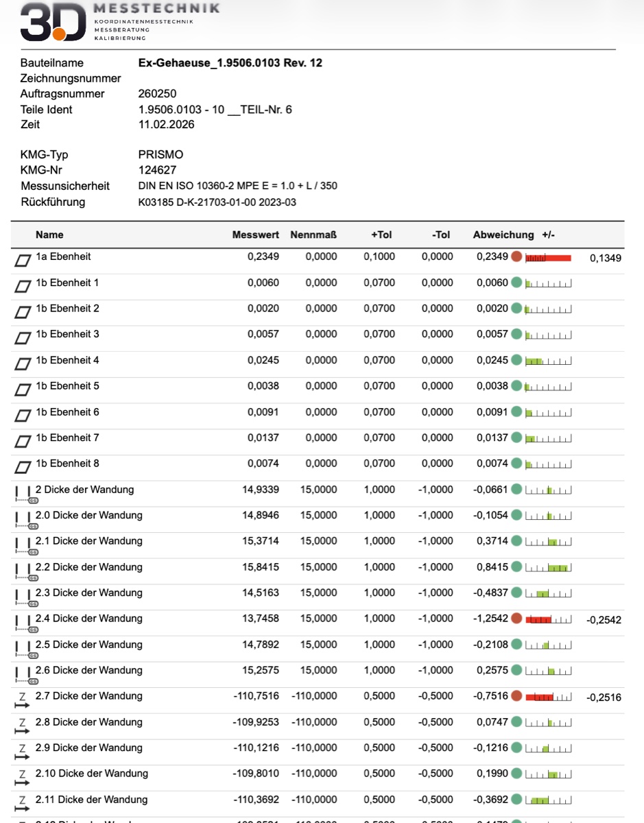Click flatness symbol of 1b Ebenheit 5

23,390
